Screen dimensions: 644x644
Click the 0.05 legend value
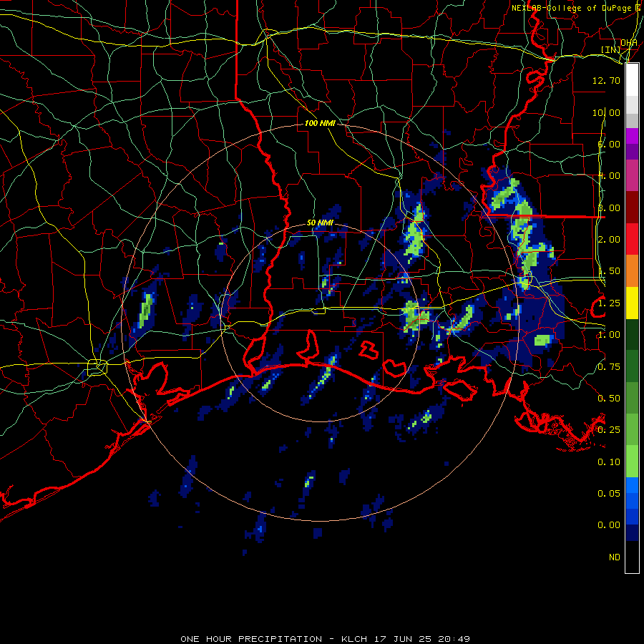click(609, 494)
